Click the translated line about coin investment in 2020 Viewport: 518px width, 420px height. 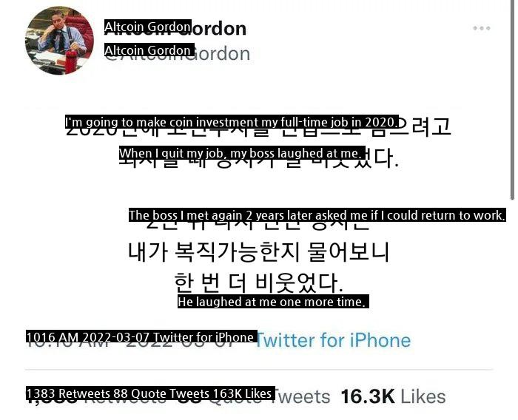(232, 122)
